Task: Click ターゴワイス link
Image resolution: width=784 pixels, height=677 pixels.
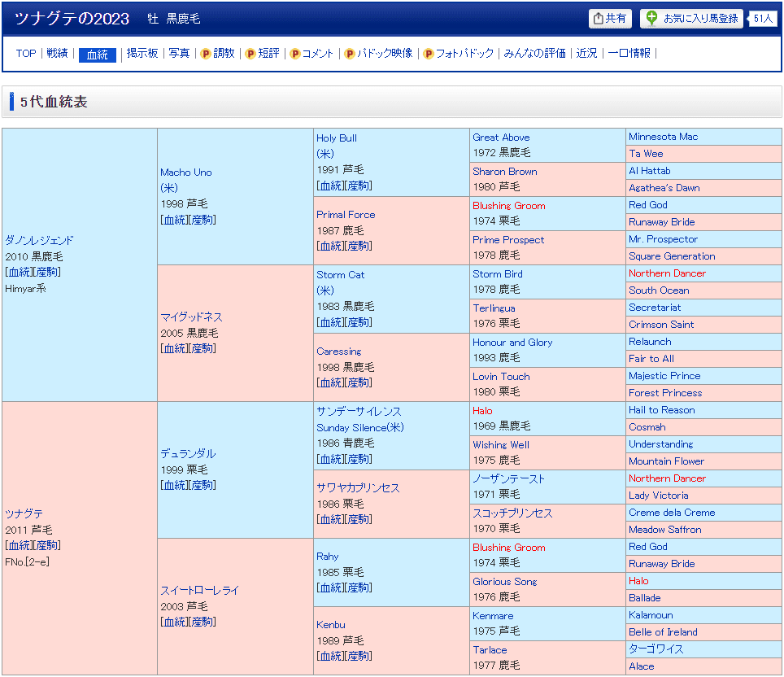Action: (656, 649)
